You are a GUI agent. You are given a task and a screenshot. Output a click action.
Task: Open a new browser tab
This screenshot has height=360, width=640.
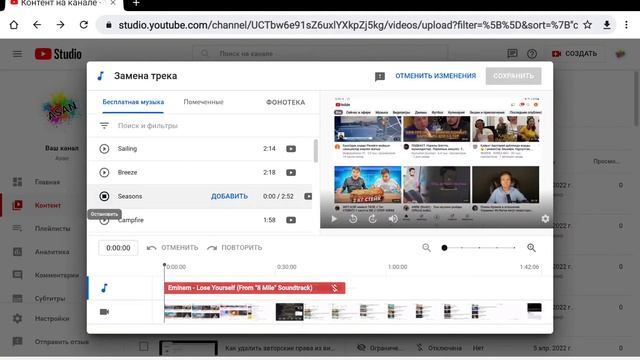click(136, 3)
